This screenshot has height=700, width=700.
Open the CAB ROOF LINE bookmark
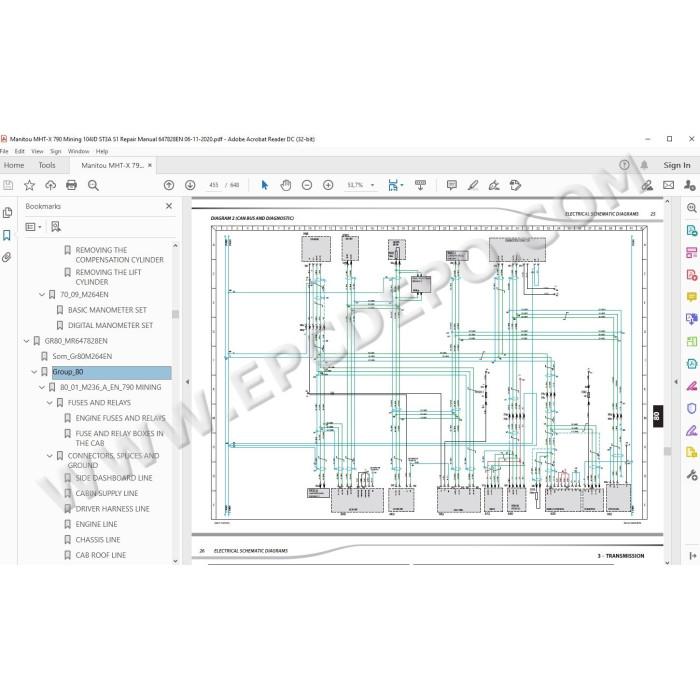(101, 555)
